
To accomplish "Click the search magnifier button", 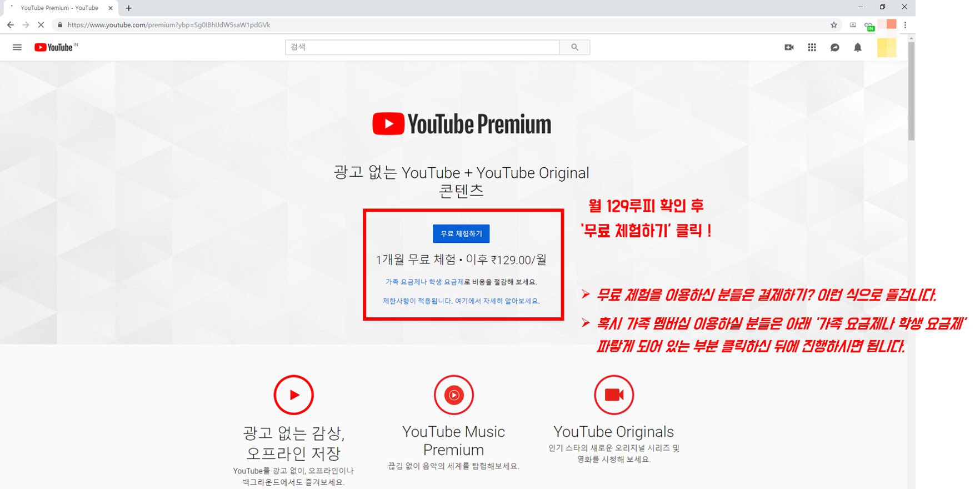I will pos(574,47).
